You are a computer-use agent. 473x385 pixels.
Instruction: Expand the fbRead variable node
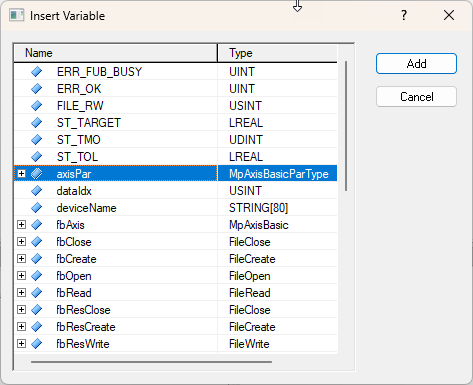pos(21,293)
